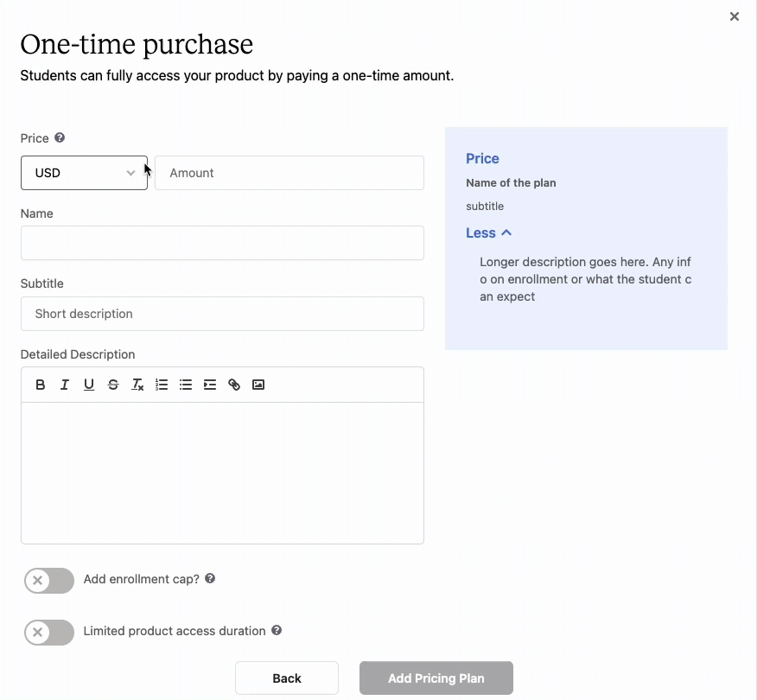Insert a numbered list
The height and width of the screenshot is (700, 757).
162,385
